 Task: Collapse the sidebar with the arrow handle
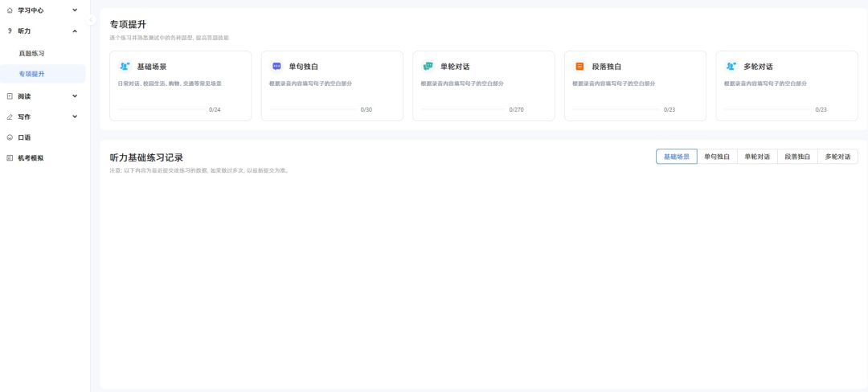[x=91, y=19]
